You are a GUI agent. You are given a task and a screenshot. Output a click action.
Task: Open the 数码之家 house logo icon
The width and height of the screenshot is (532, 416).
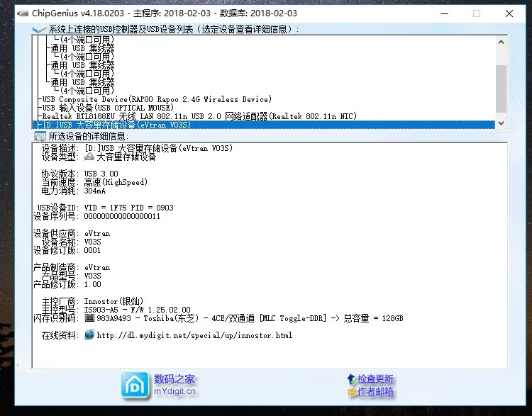(135, 385)
